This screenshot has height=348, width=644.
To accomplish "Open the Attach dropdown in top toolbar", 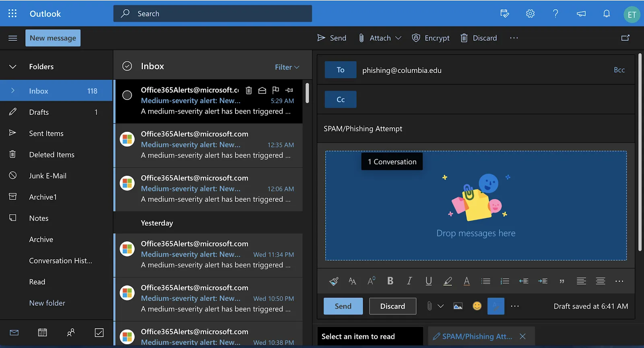I will pyautogui.click(x=380, y=38).
